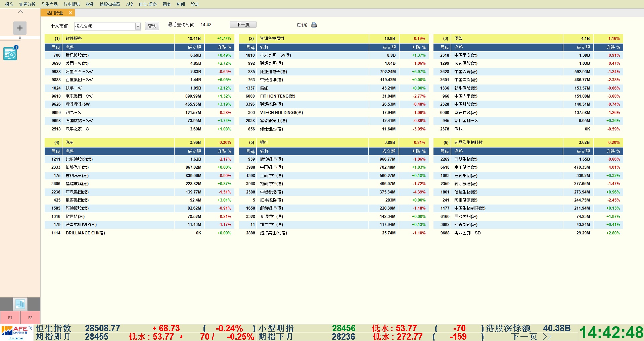Click the printer icon beside page indicator

(x=314, y=25)
